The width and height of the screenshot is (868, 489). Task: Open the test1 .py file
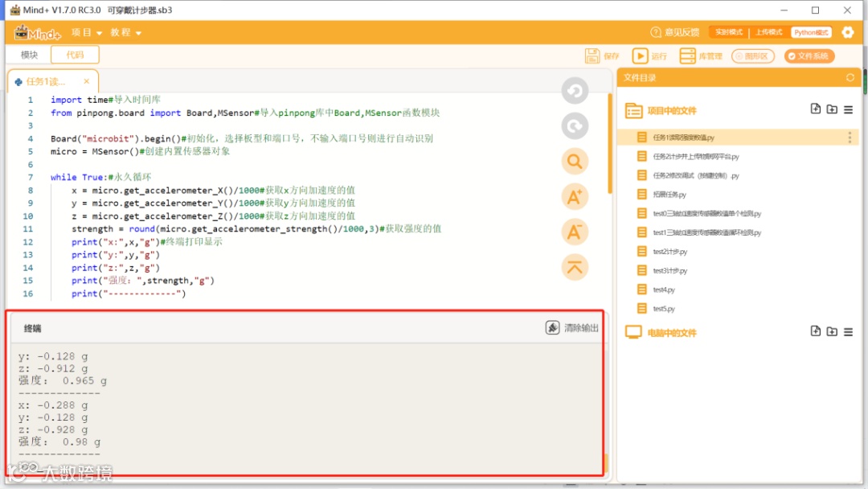click(707, 232)
